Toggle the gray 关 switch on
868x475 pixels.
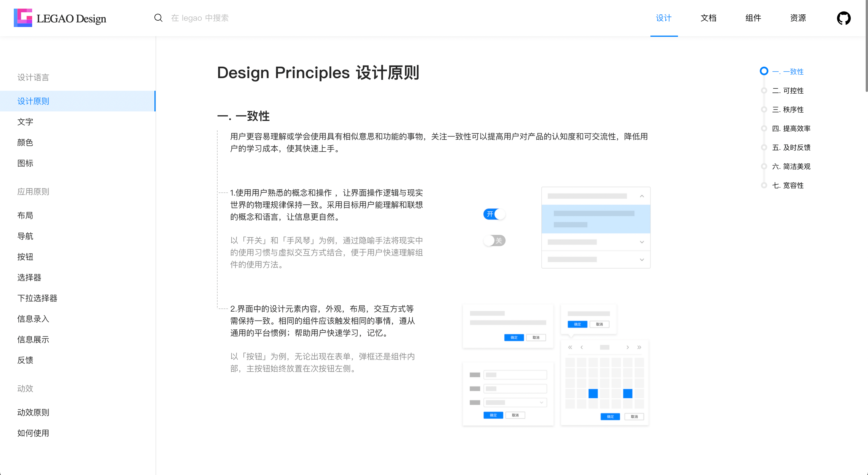[494, 240]
